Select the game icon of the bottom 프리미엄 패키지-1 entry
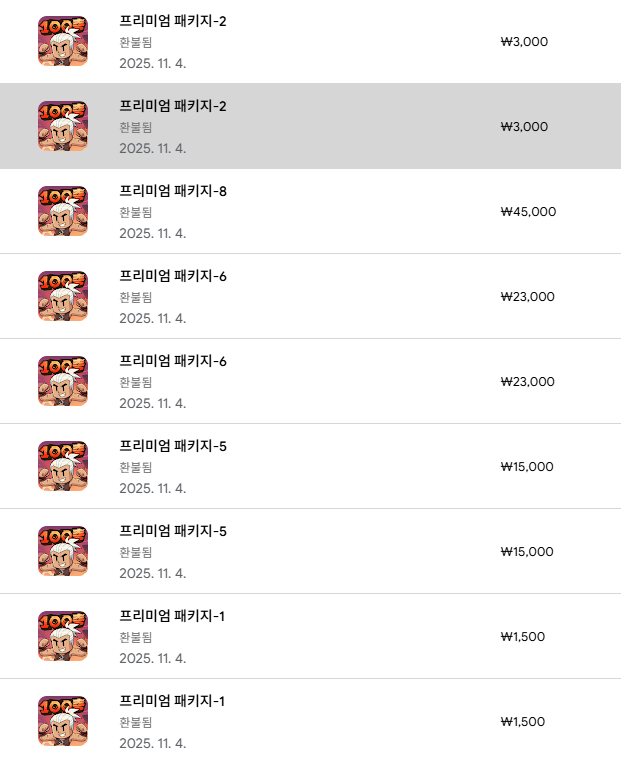 pos(63,721)
